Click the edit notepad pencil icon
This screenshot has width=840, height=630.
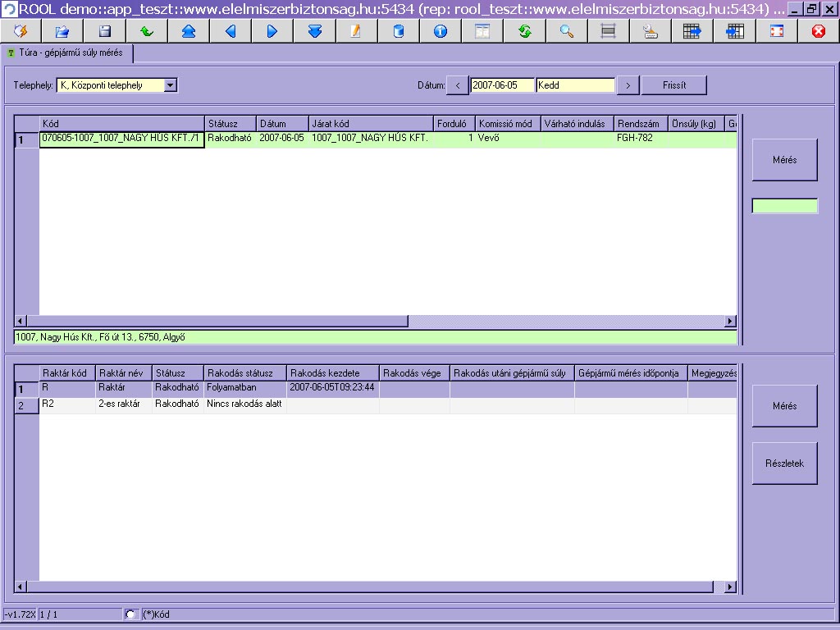click(356, 31)
